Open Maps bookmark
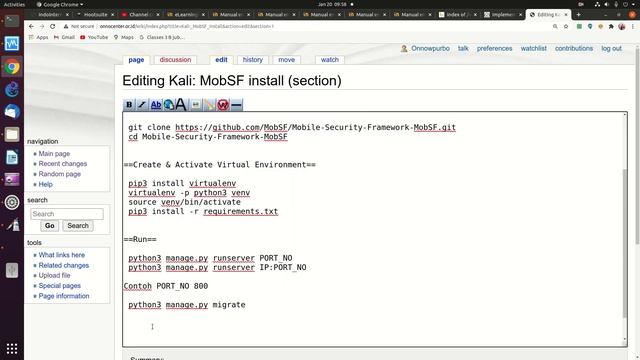640x360 pixels. tap(123, 37)
